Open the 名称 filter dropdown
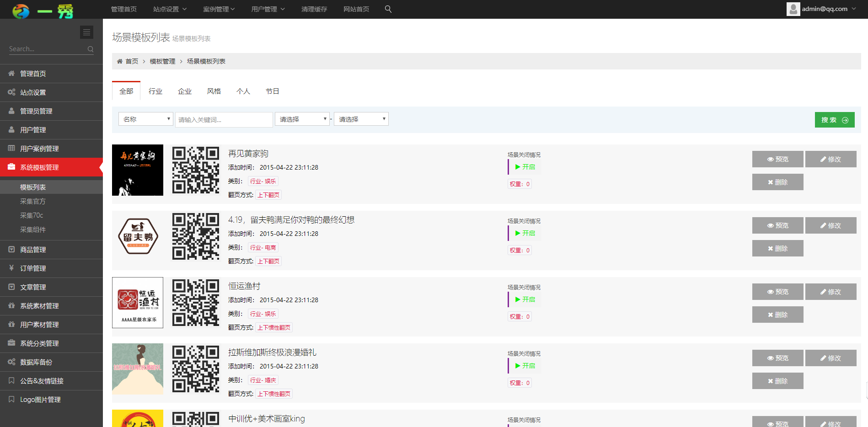This screenshot has width=868, height=427. pos(145,119)
